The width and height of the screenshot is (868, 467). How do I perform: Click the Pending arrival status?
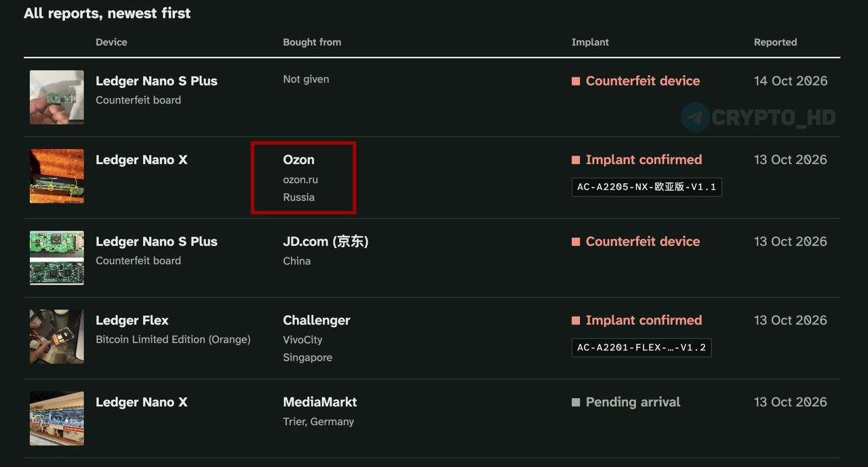(633, 402)
